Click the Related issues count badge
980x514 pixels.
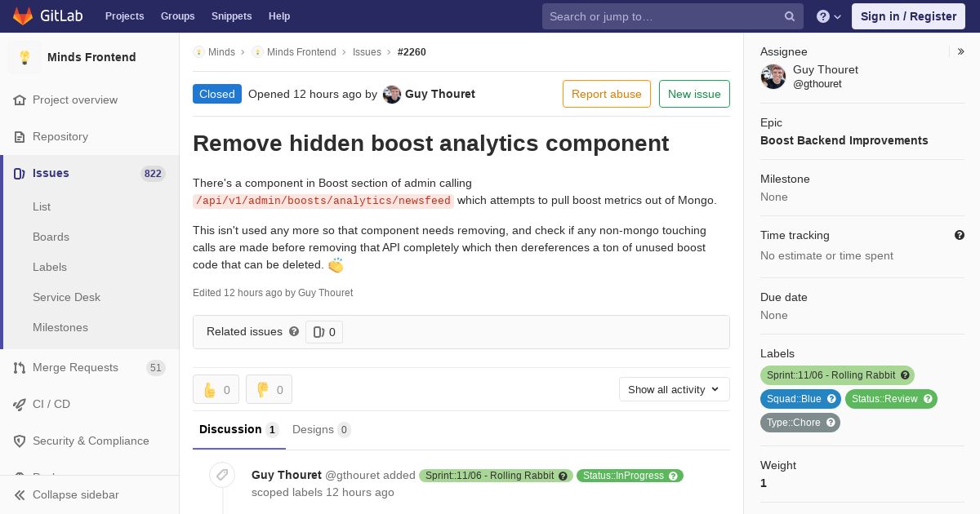tap(324, 332)
